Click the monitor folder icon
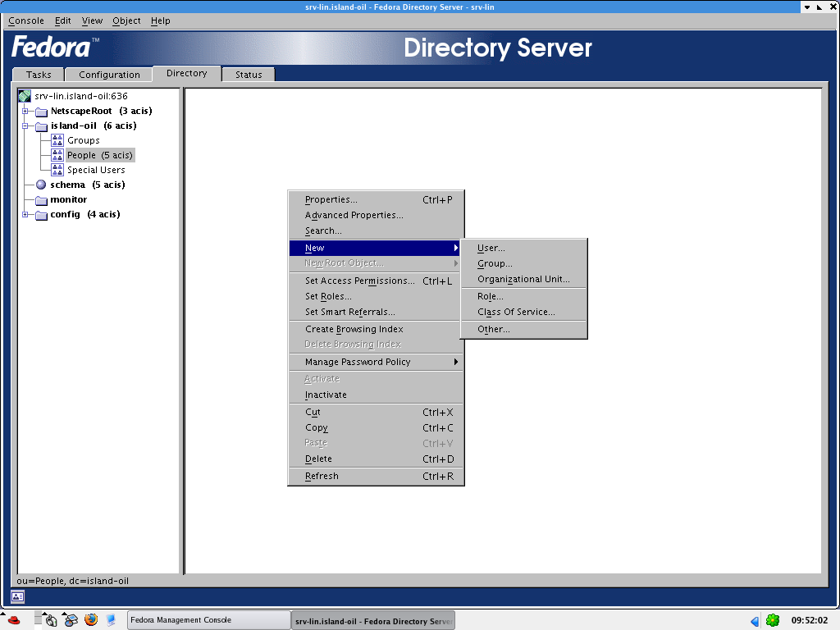This screenshot has width=840, height=630. [41, 200]
